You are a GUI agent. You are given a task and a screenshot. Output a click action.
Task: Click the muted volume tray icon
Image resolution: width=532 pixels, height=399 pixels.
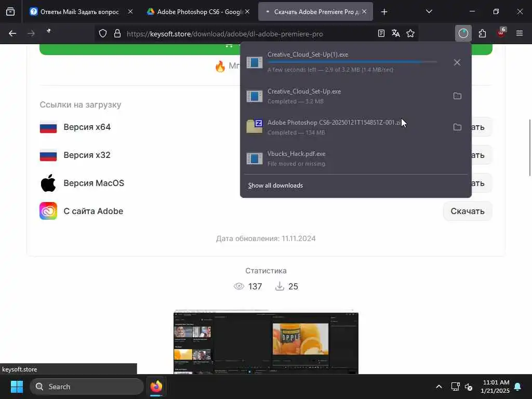[469, 387]
